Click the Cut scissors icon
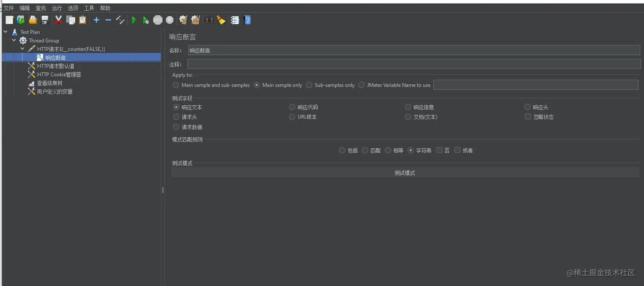This screenshot has height=286, width=644. (x=59, y=20)
